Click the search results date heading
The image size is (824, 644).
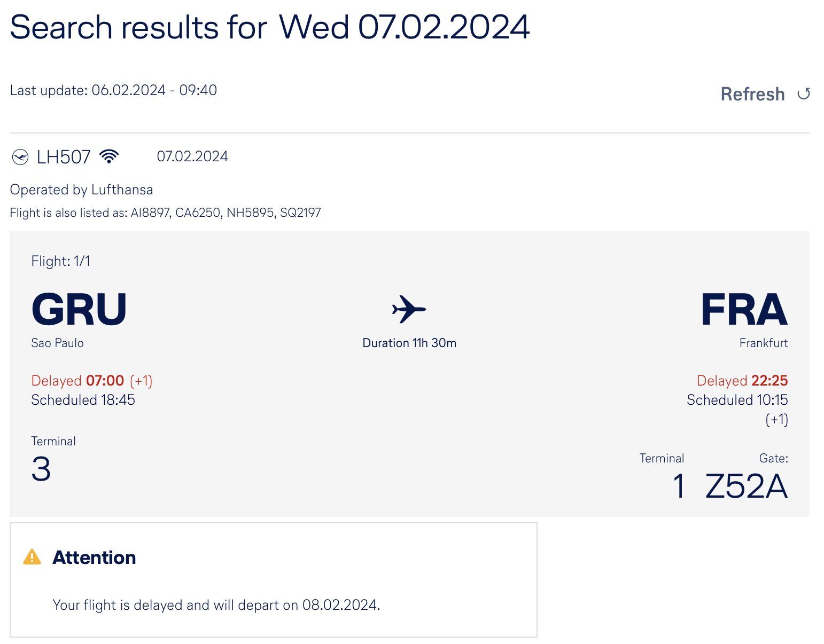pos(270,27)
